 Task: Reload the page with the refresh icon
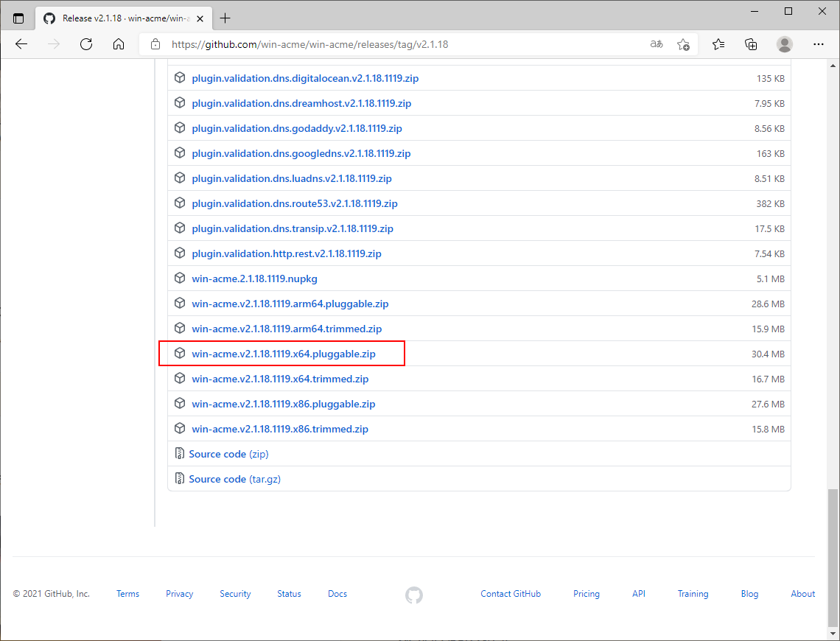(x=86, y=44)
